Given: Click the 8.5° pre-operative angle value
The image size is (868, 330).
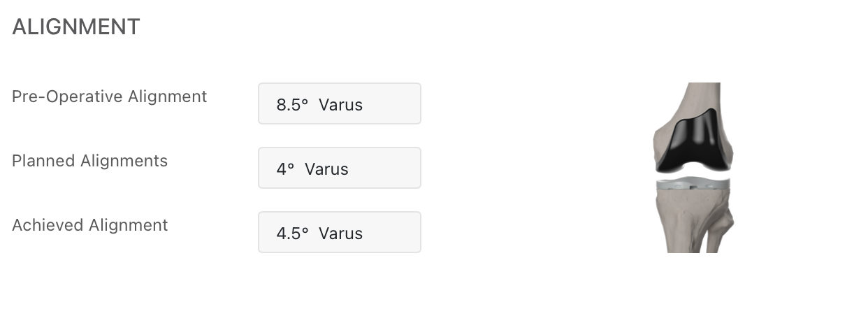Looking at the screenshot, I should 293,105.
